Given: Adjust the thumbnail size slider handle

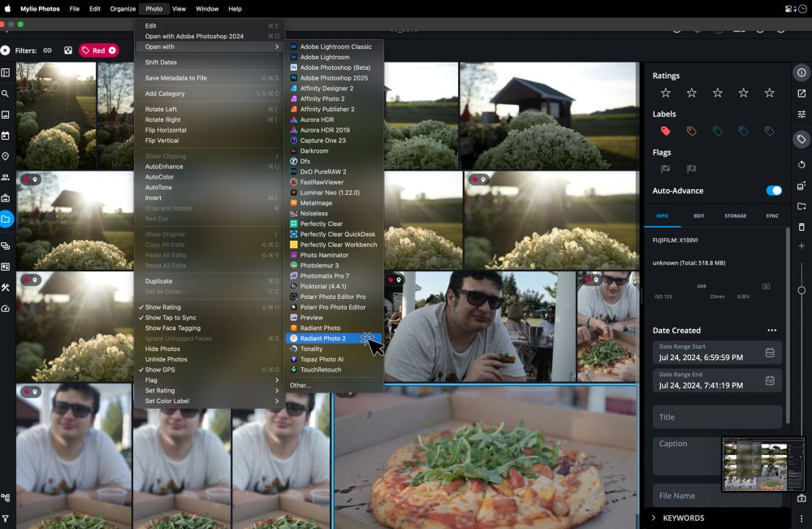Looking at the screenshot, I should coord(801,290).
